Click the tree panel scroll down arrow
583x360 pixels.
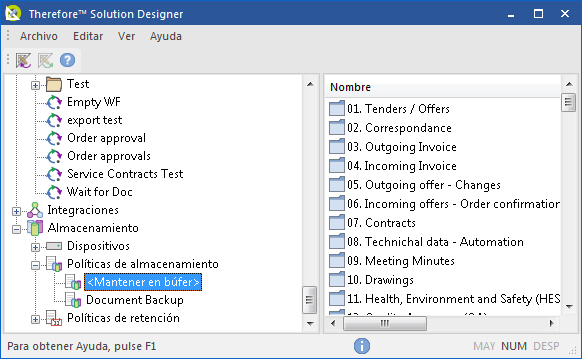(x=310, y=324)
